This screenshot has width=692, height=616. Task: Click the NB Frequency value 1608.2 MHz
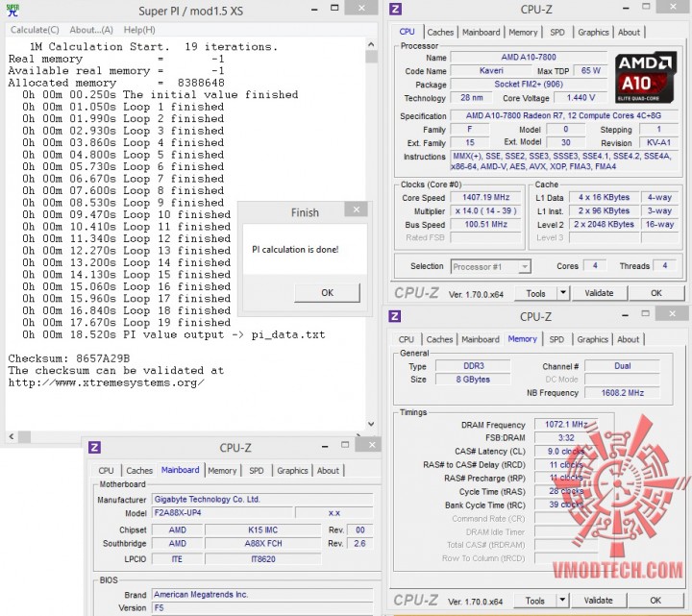(x=622, y=393)
